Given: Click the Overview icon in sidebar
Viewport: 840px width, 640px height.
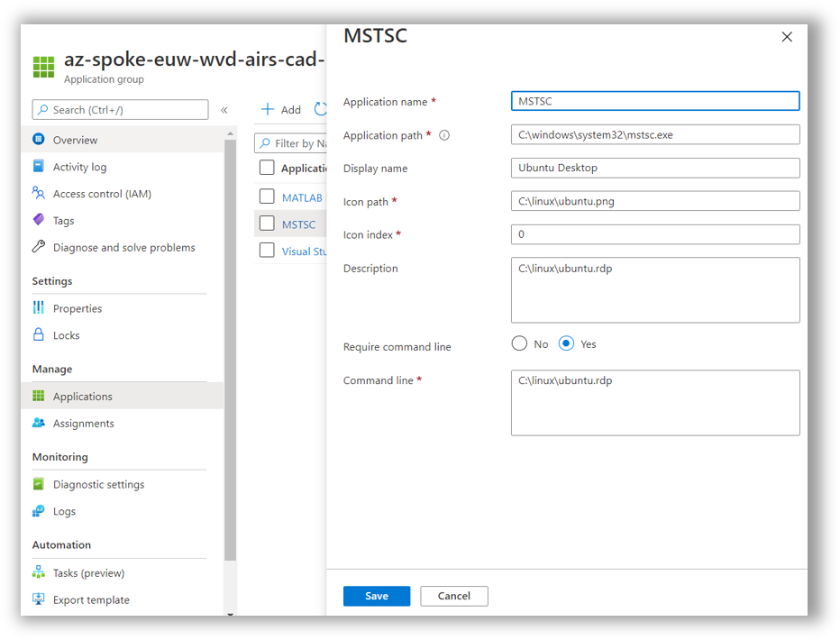Looking at the screenshot, I should (x=39, y=140).
